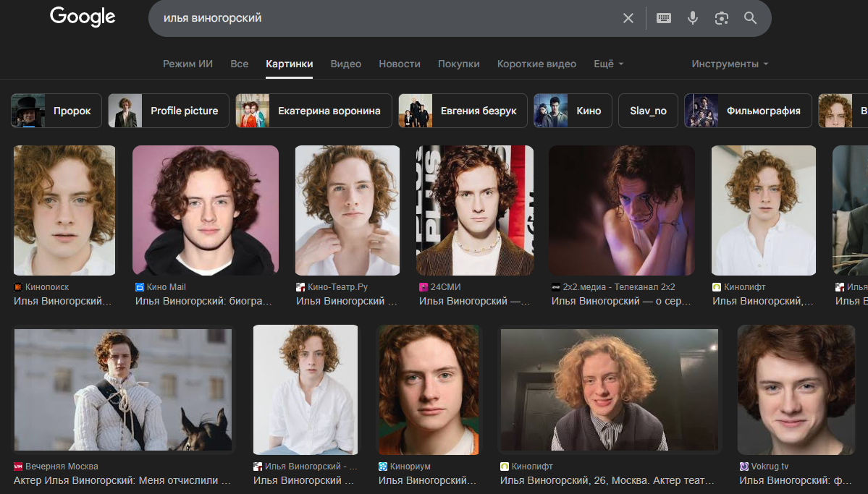Open the Кинолифт smiling vest photo
The width and height of the screenshot is (868, 494).
[610, 389]
